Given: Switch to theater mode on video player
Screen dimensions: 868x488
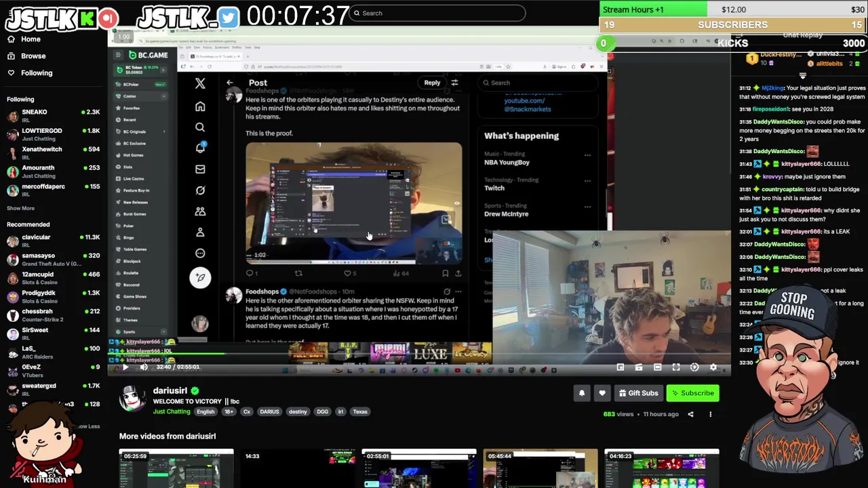Looking at the screenshot, I should click(x=658, y=367).
